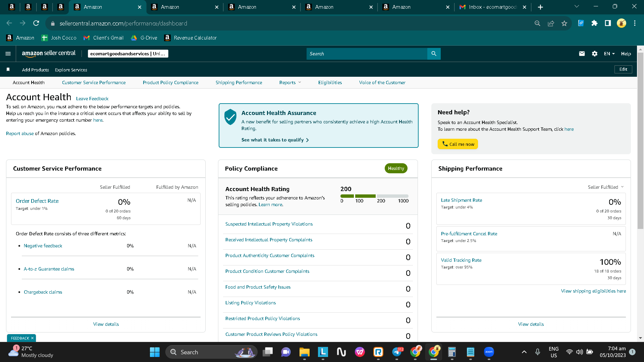Viewport: 644px width, 362px height.
Task: View details for Customer Service Performance
Action: coord(106,324)
